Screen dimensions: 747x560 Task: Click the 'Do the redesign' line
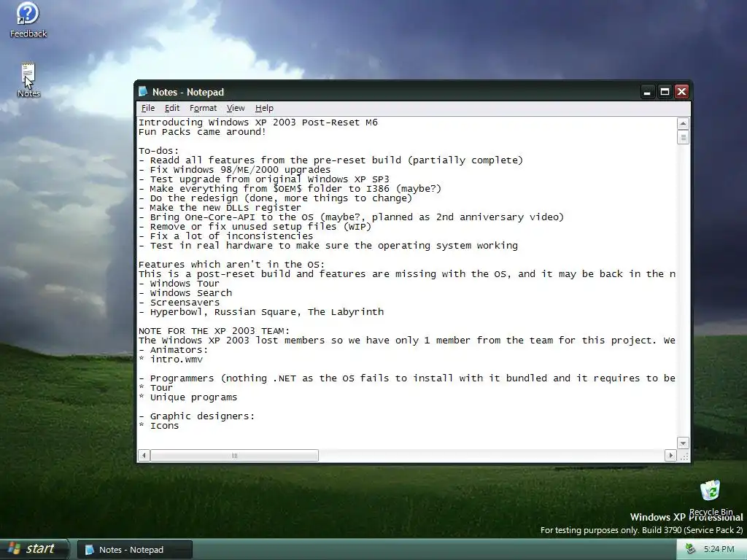coord(275,198)
